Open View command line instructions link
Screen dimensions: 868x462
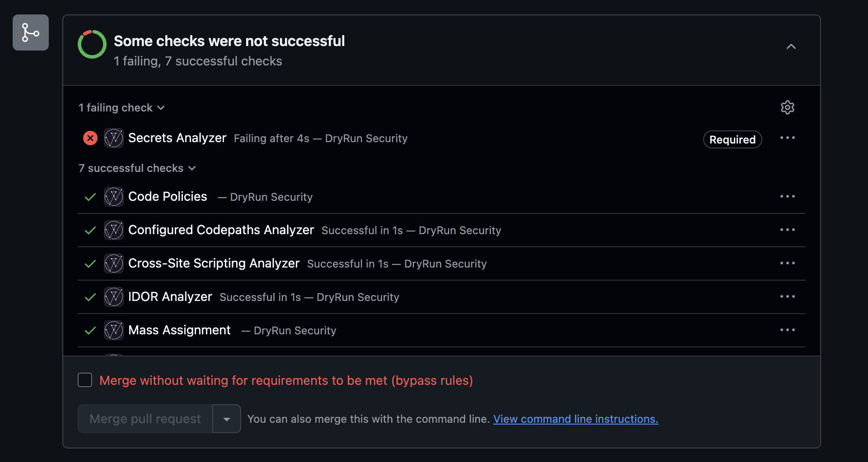(x=575, y=419)
